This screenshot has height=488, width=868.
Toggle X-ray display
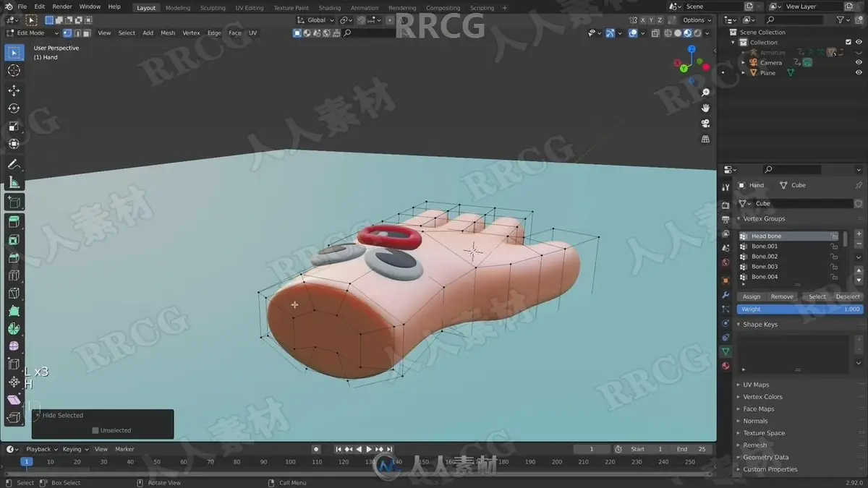[x=655, y=33]
